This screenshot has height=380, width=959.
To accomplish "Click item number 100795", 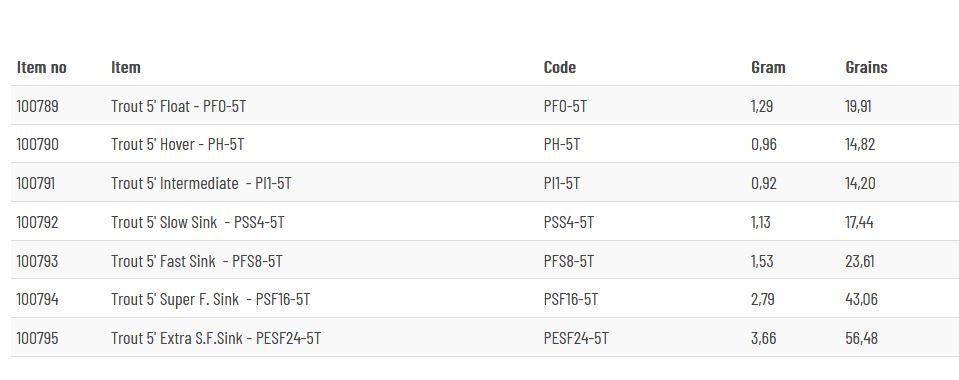I will coord(37,338).
